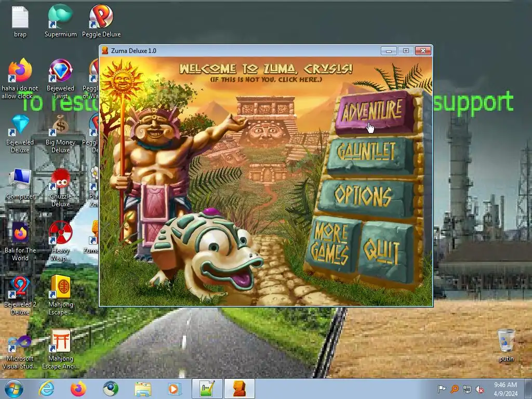532x399 pixels.
Task: Close the Zuma Deluxe window
Action: [x=423, y=51]
